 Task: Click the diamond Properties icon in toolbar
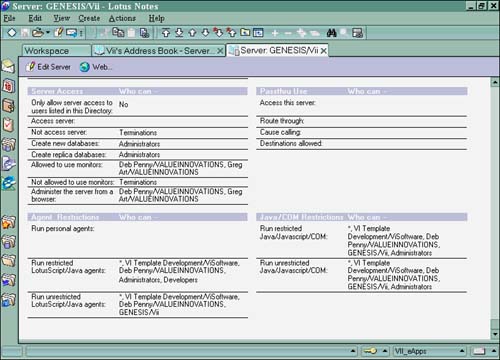[12, 32]
